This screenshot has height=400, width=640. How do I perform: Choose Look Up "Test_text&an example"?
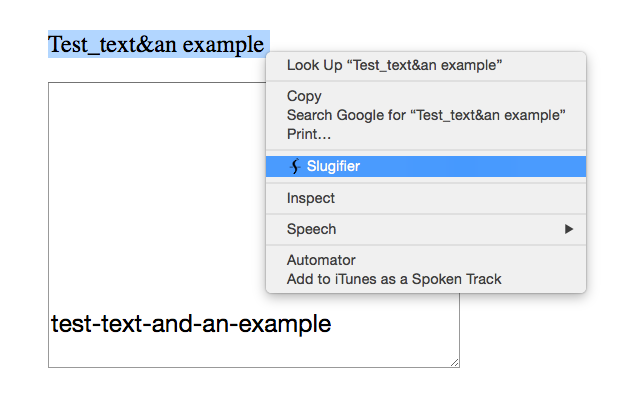(x=394, y=66)
